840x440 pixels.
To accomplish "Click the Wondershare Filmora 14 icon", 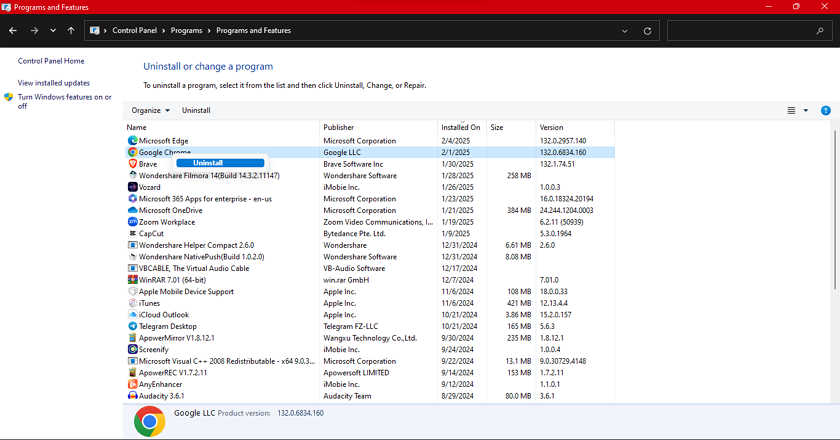I will (x=132, y=175).
